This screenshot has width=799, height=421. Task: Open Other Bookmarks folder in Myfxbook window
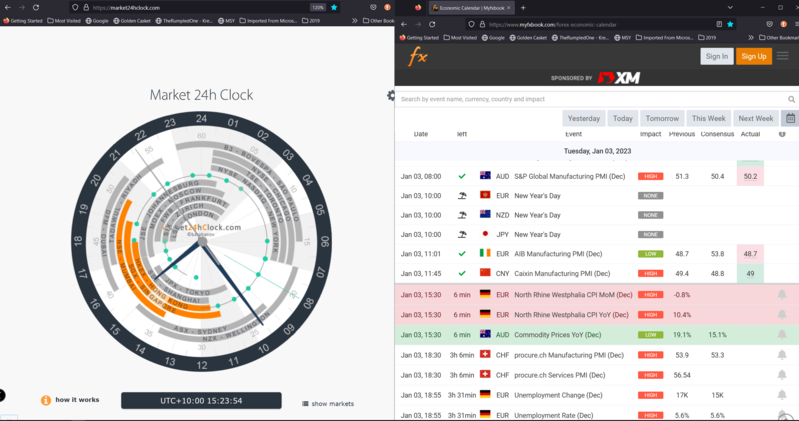coord(780,37)
